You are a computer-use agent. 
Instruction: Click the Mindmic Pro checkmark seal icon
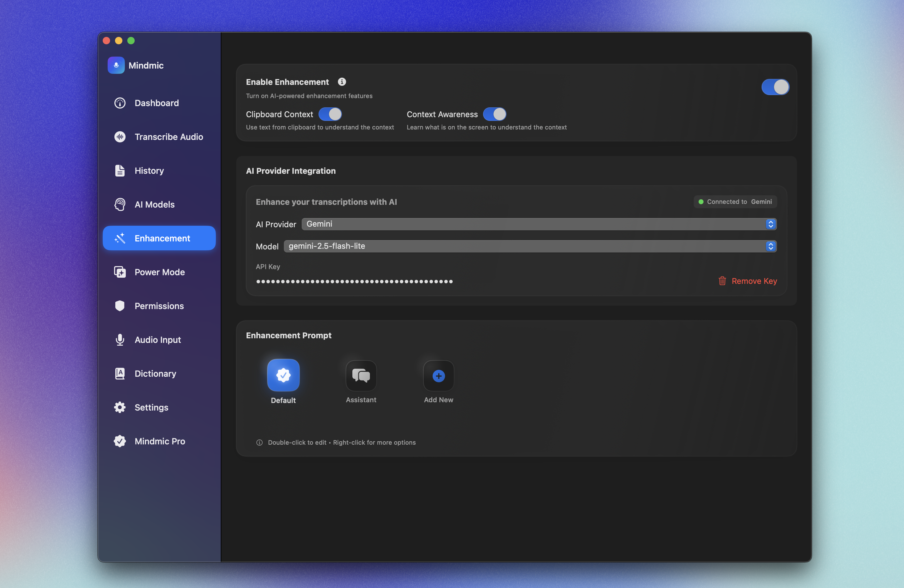pyautogui.click(x=120, y=441)
